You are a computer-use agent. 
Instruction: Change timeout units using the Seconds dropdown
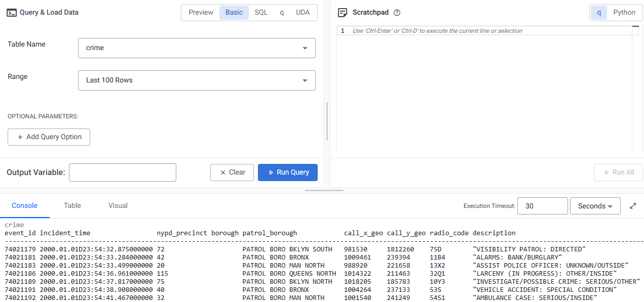[595, 206]
